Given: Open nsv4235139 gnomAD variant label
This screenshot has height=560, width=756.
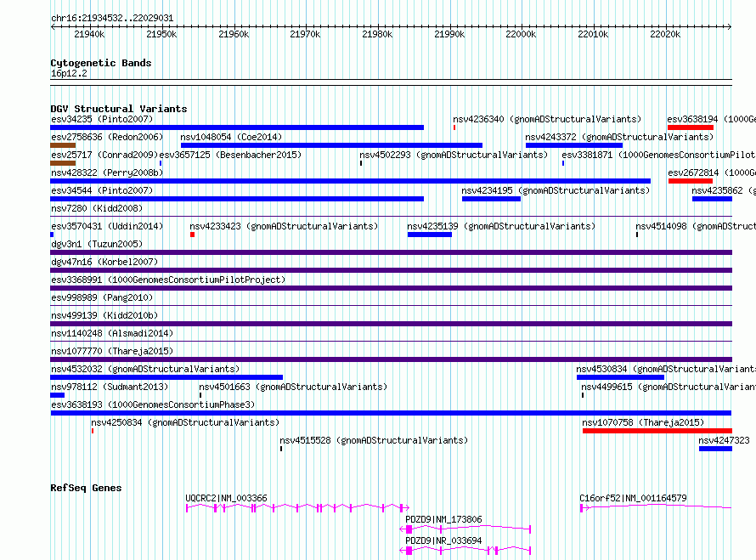Looking at the screenshot, I should coord(501,226).
